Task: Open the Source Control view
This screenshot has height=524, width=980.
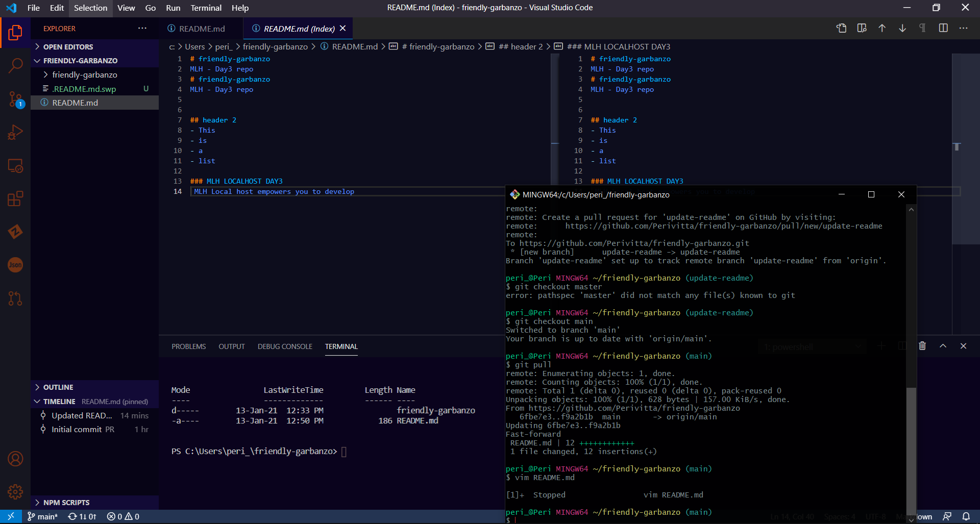Action: pos(15,99)
